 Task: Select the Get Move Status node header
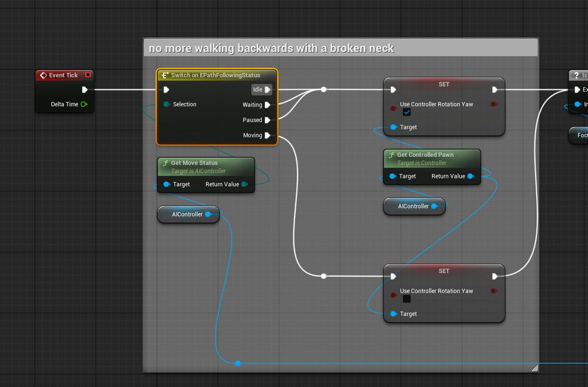[x=206, y=167]
